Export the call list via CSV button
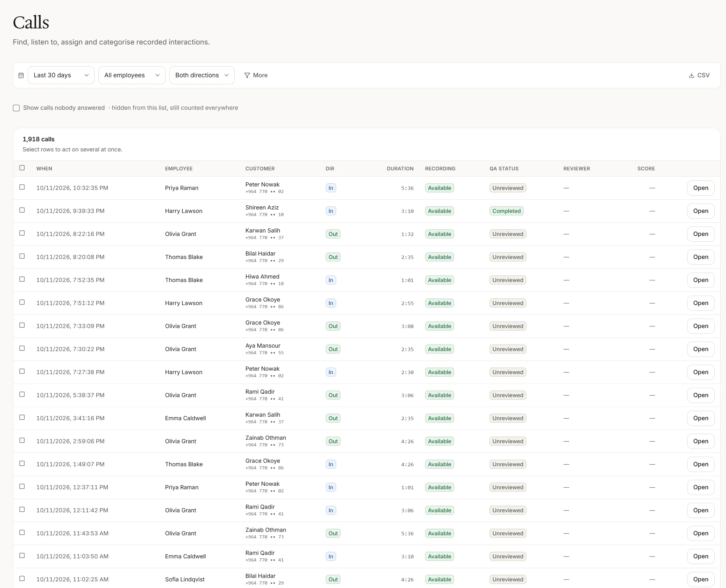This screenshot has height=588, width=726. (x=699, y=75)
